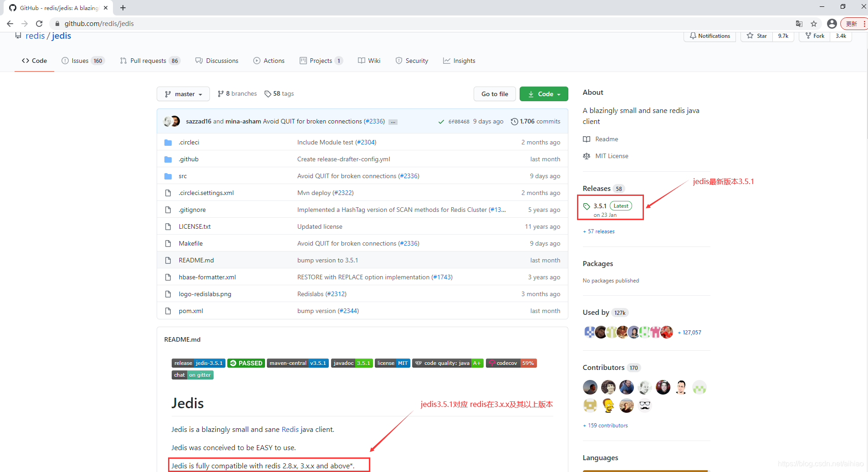Screen dimensions: 868x472
Task: Open pull request #2304 link
Action: tap(366, 143)
